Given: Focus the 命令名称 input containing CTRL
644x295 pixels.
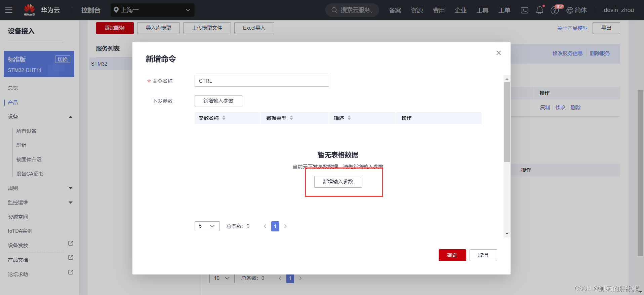Looking at the screenshot, I should 262,81.
